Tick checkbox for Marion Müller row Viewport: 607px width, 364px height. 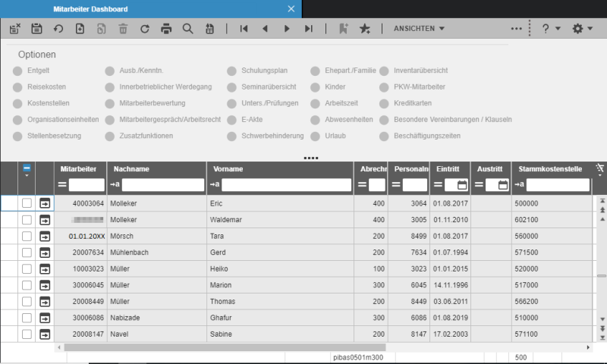click(27, 285)
